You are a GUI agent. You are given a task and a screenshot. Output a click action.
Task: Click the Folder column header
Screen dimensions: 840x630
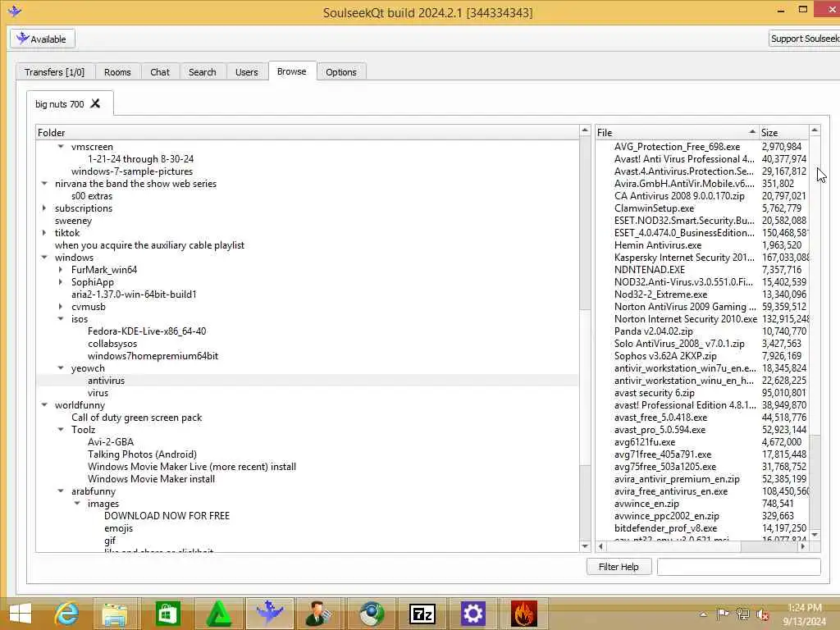(x=308, y=132)
